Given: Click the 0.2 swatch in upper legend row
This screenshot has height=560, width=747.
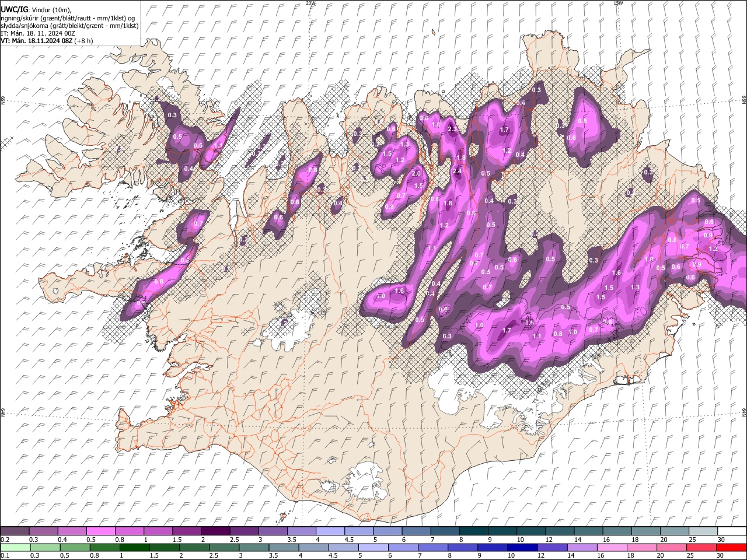Looking at the screenshot, I should pyautogui.click(x=15, y=531).
